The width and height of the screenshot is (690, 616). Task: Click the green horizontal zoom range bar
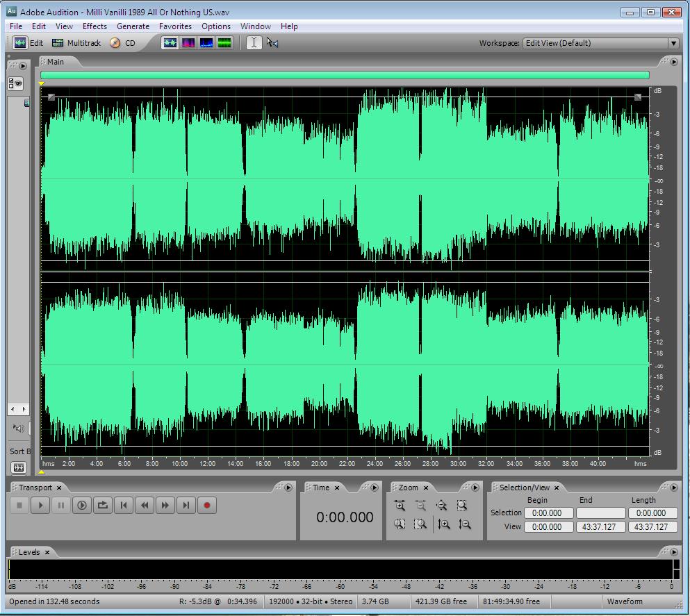(345, 75)
